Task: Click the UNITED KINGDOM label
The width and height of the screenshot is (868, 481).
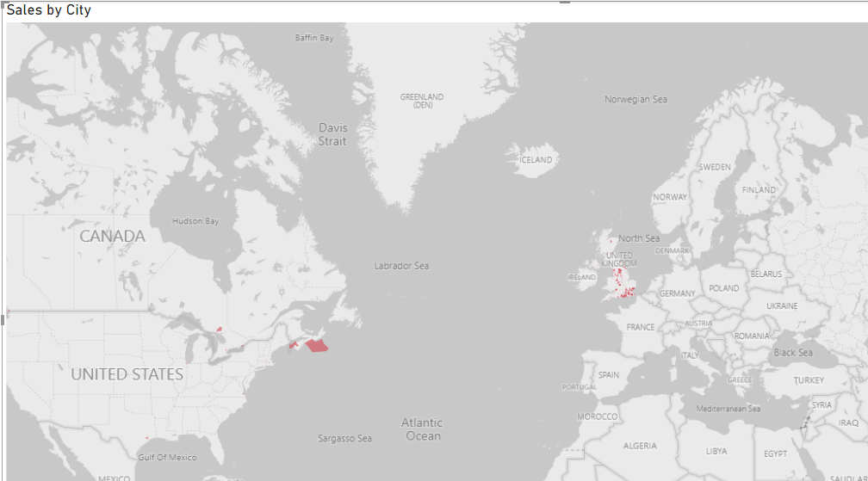Action: [x=619, y=260]
